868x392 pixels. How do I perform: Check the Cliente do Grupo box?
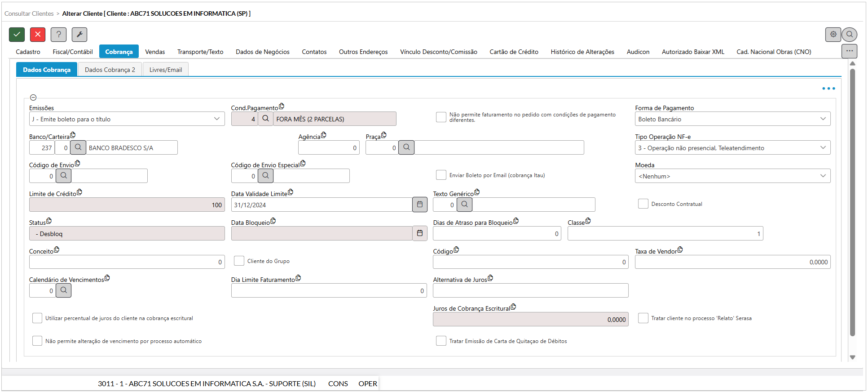click(x=239, y=261)
